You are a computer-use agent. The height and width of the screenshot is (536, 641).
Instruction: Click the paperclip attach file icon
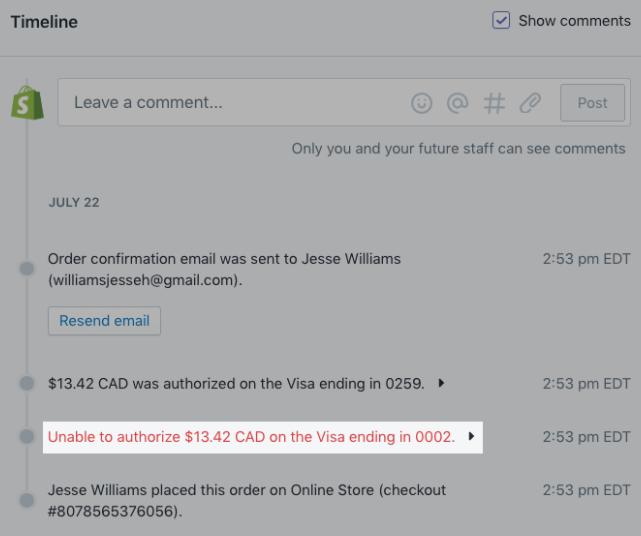coord(530,103)
